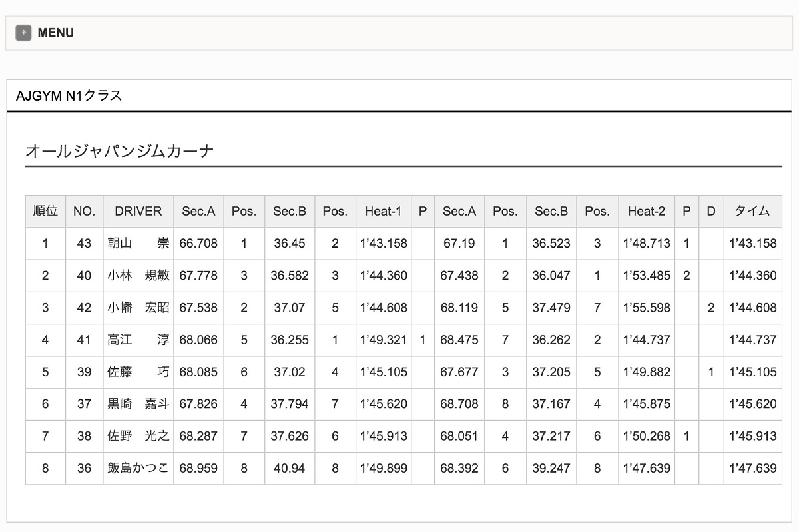Click the DRIVER column header

coord(138,211)
